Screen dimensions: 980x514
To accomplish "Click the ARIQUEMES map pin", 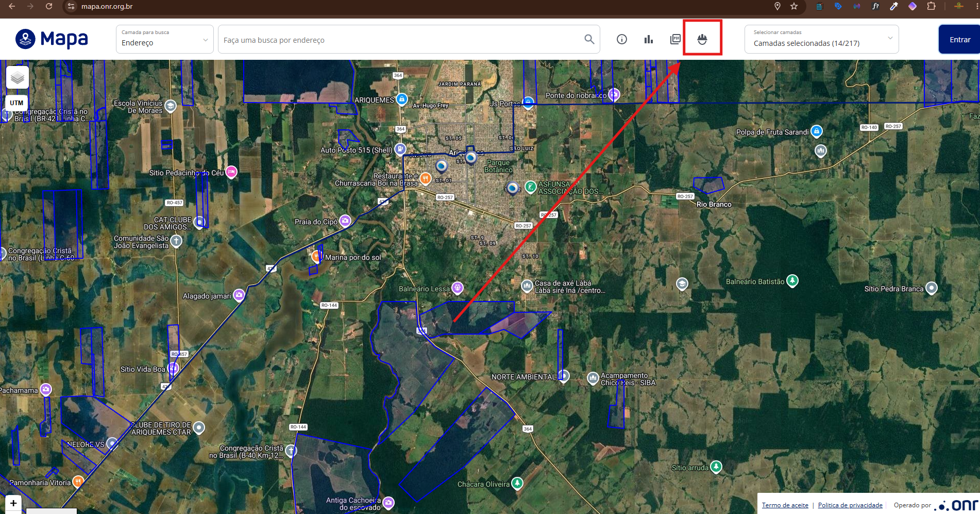I will coord(402,99).
